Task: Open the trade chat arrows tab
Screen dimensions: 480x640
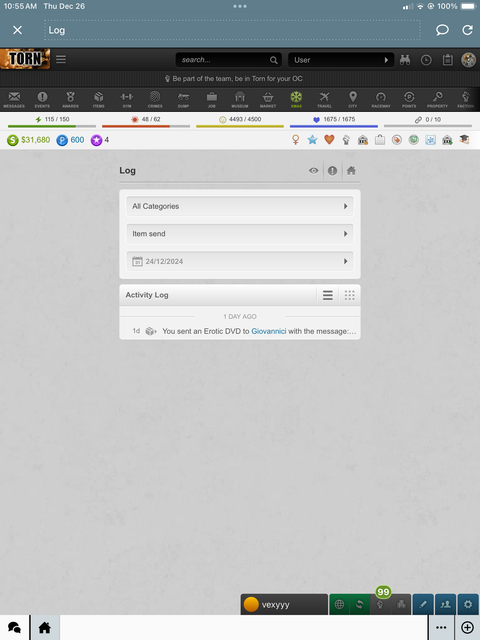Action: (x=360, y=604)
